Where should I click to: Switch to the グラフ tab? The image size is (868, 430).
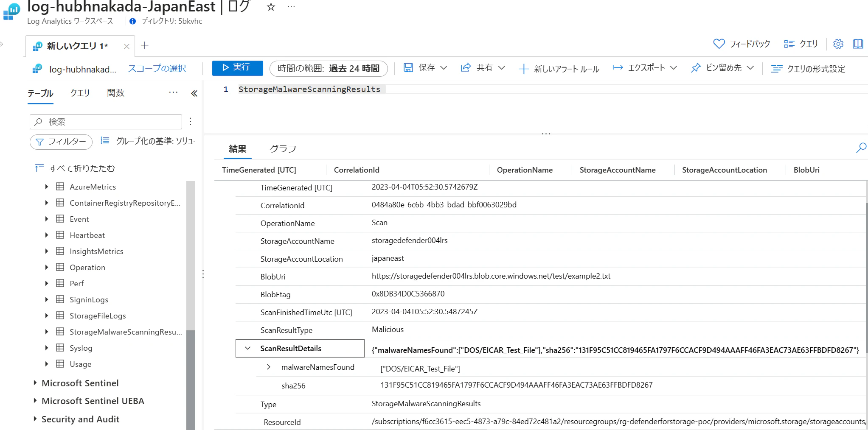click(x=283, y=149)
